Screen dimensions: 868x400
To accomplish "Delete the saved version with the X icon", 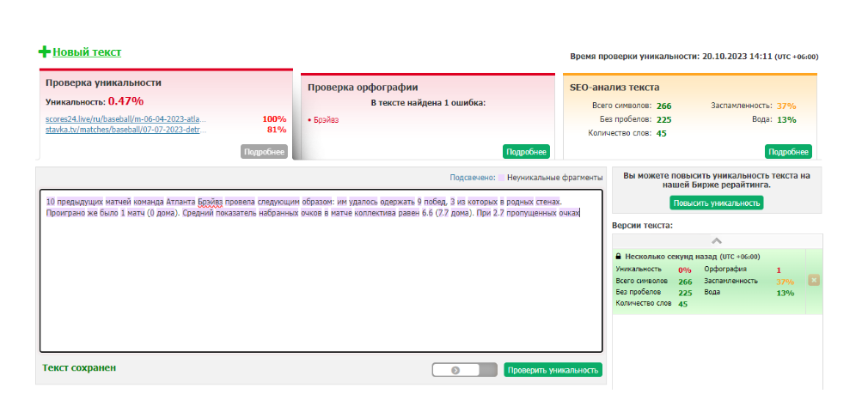I will coord(814,281).
